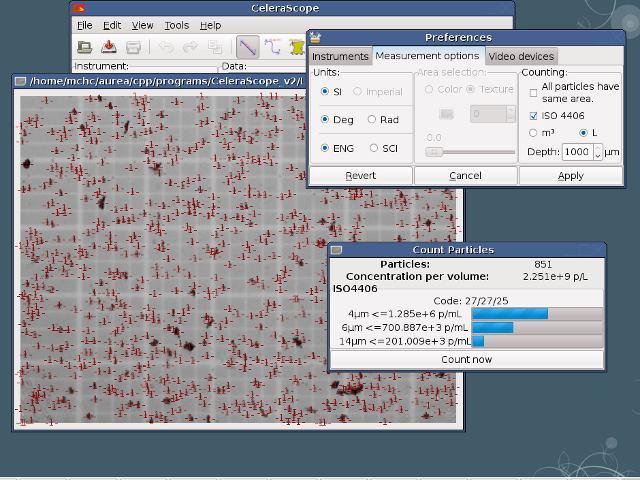Select L volume unit radio button
640x480 pixels.
[x=583, y=133]
